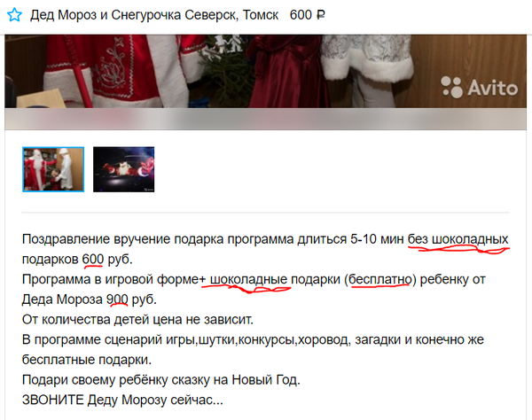The image size is (532, 420).
Task: Click the sentence От количества детей цена
Action: 137,319
